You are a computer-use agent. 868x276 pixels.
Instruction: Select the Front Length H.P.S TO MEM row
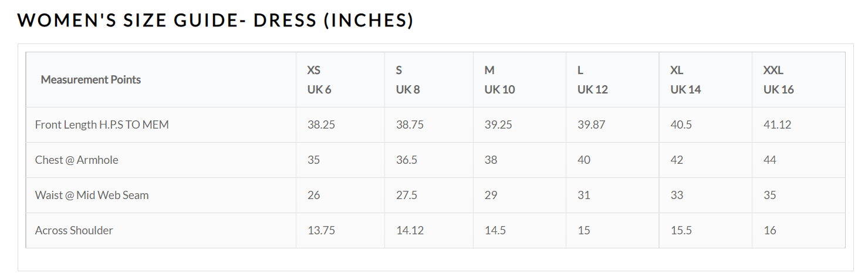click(102, 125)
